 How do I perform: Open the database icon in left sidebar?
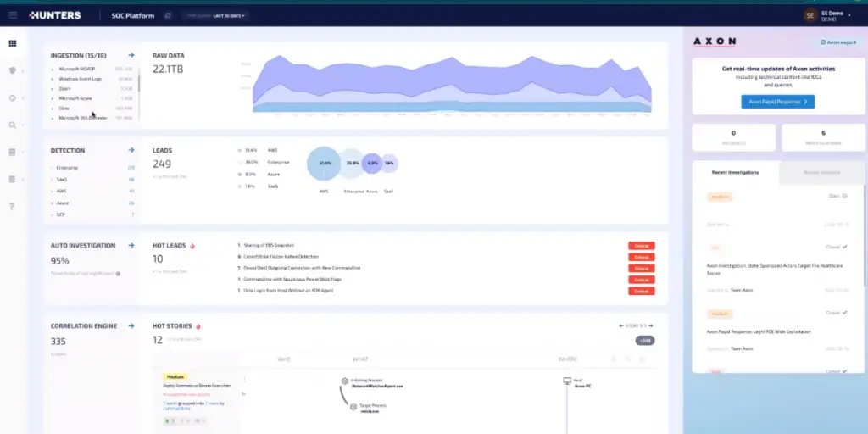[12, 180]
